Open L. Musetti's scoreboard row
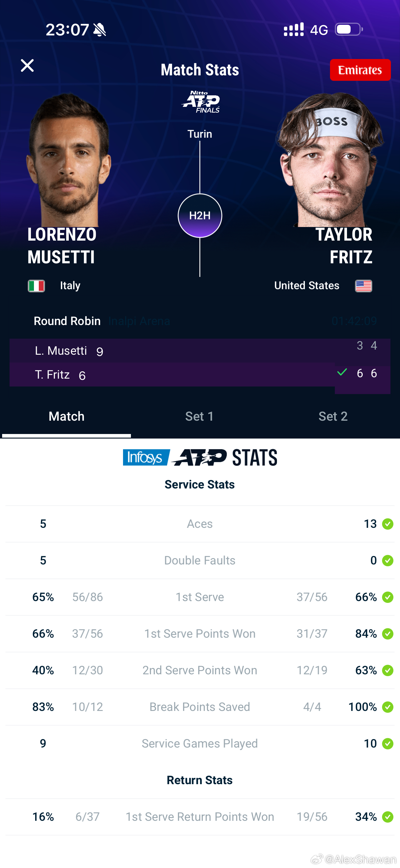 (x=135, y=350)
